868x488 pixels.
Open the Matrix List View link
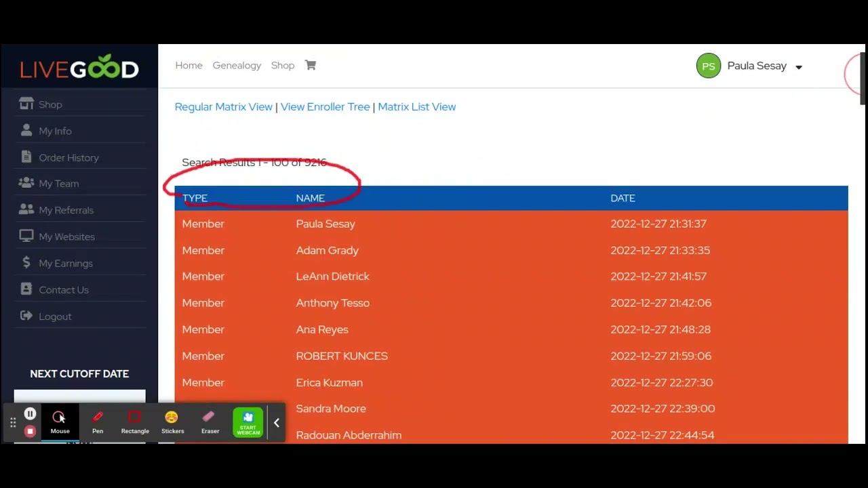(417, 106)
